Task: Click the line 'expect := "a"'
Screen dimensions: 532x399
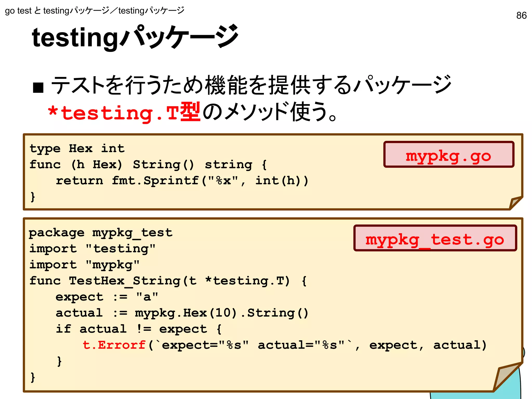Action: tap(107, 297)
